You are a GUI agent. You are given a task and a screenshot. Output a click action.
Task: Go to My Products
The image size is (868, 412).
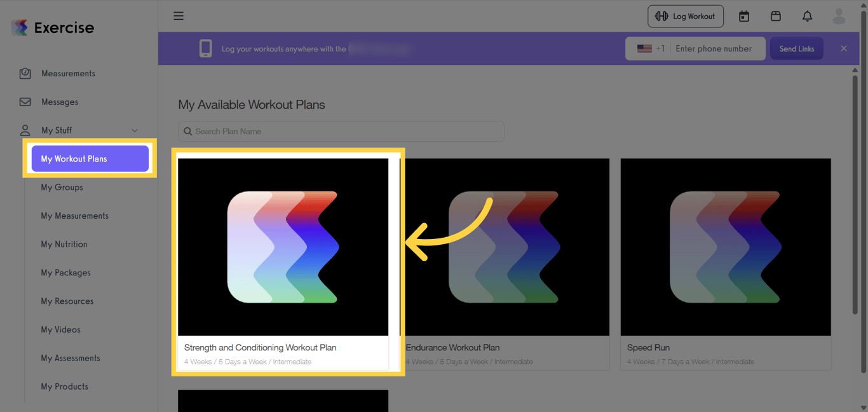pos(65,387)
